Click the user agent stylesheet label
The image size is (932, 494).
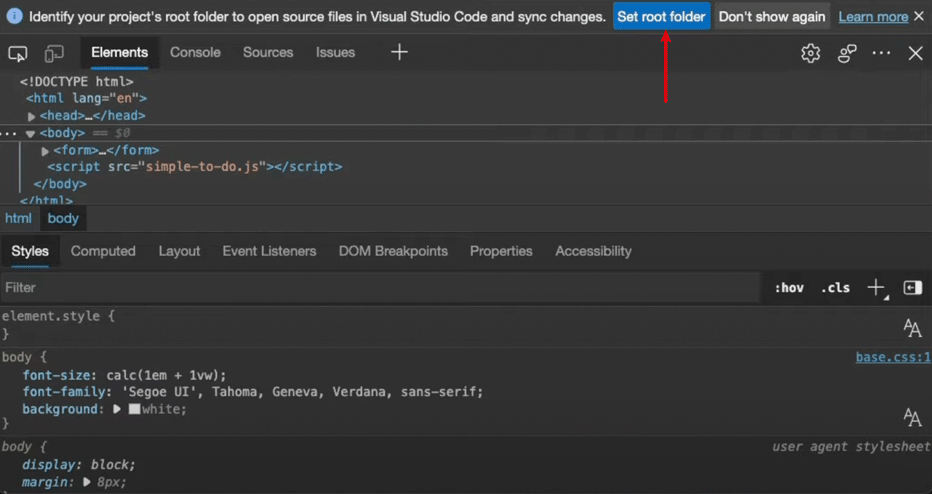851,446
